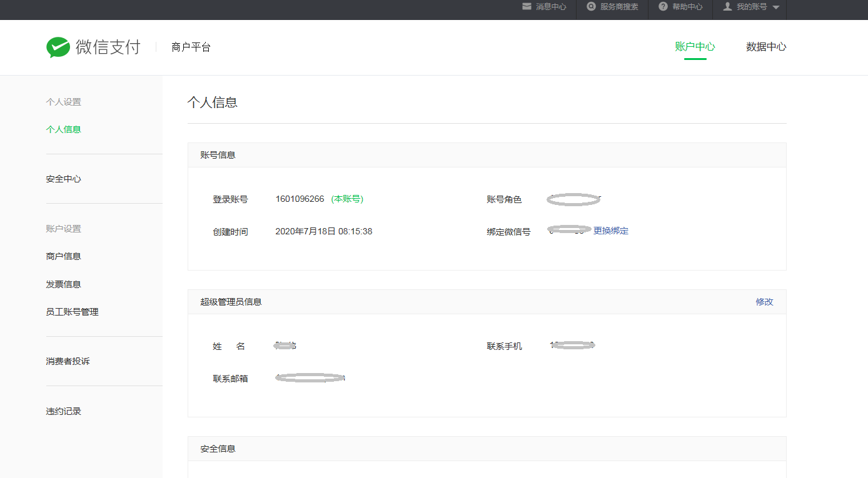The width and height of the screenshot is (868, 478).
Task: Click the 个人信息 page heading
Action: (213, 102)
